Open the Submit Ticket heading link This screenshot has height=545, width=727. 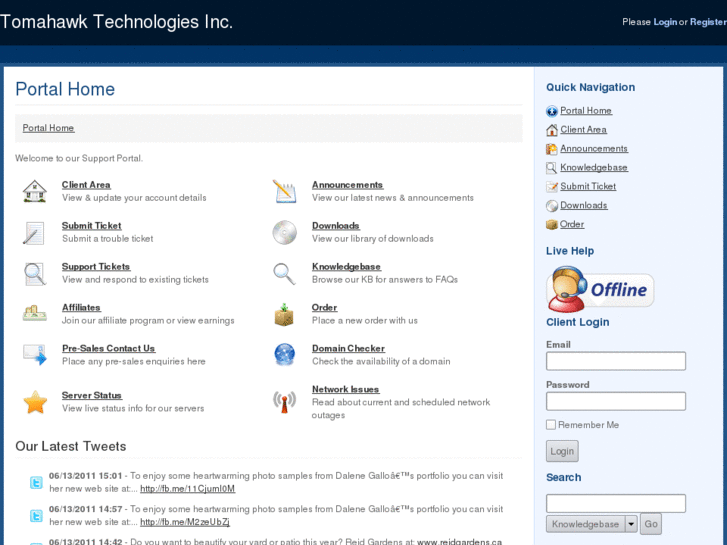[92, 226]
